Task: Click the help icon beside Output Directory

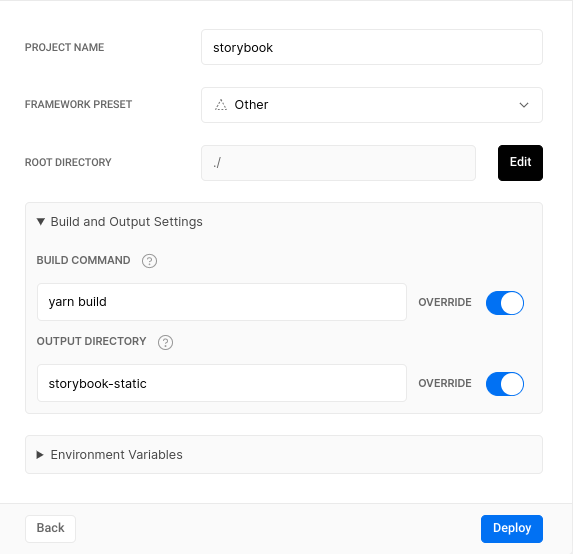Action: (166, 342)
